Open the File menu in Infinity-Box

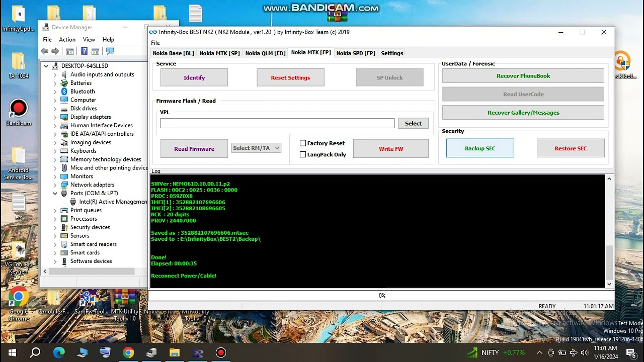pyautogui.click(x=155, y=43)
